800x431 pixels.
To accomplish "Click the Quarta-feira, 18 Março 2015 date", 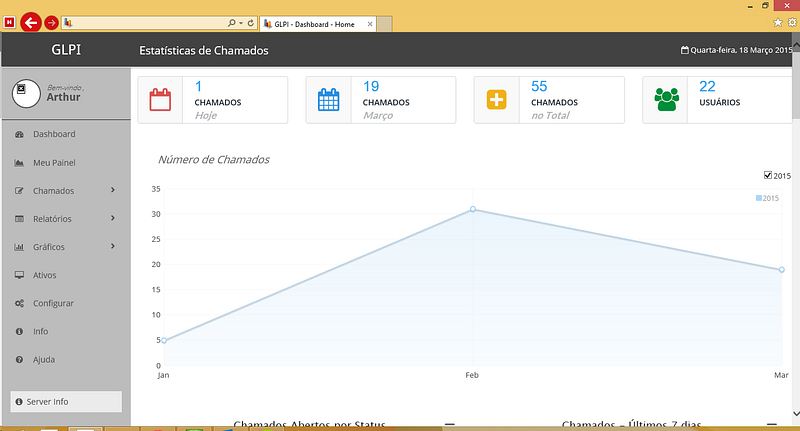I will [x=741, y=50].
